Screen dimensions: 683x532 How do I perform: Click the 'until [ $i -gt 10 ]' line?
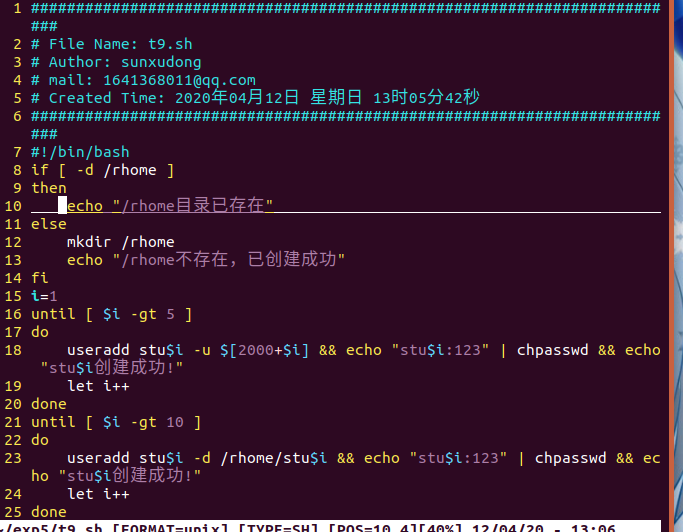116,422
